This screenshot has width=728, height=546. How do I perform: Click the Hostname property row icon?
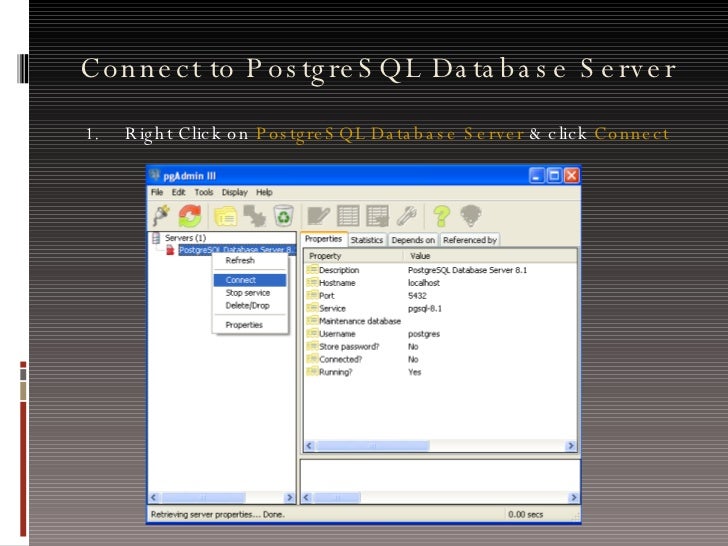(x=312, y=282)
